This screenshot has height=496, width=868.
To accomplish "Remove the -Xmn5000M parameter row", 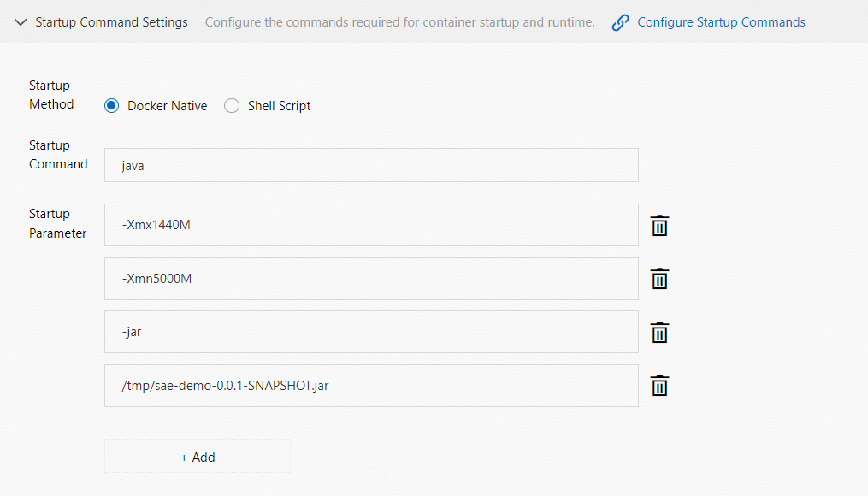I will (x=659, y=279).
